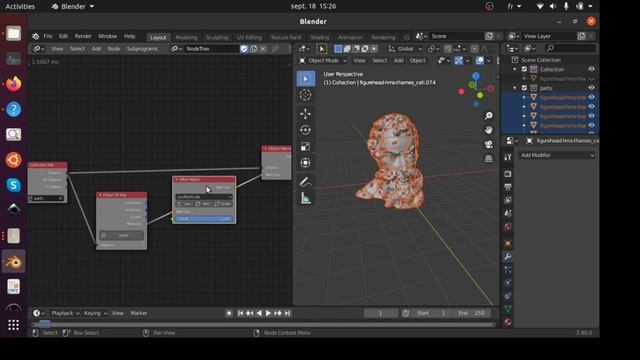Open Firefox from the Ubuntu dock

coord(13,84)
